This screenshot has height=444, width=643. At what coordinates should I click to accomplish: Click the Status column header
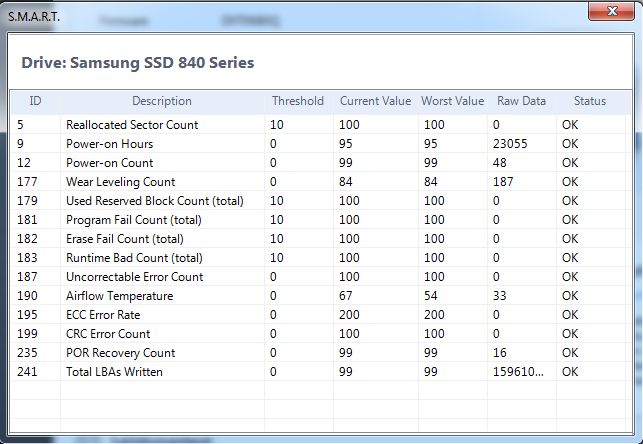[x=590, y=101]
